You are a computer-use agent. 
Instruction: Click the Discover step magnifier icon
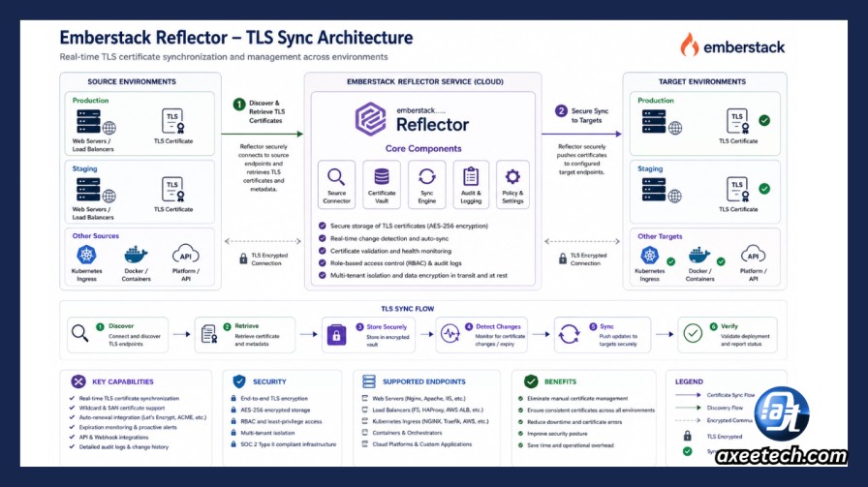click(79, 333)
